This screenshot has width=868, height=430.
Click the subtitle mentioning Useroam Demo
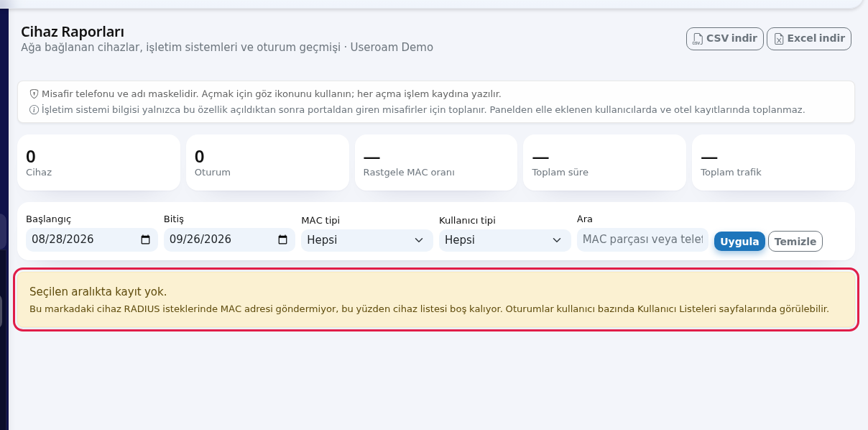pyautogui.click(x=227, y=47)
